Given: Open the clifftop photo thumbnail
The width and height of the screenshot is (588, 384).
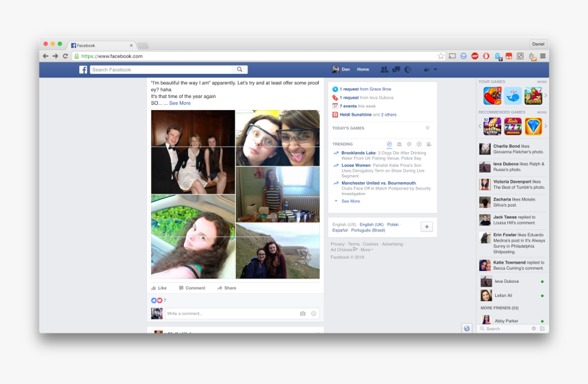Looking at the screenshot, I should click(x=278, y=251).
